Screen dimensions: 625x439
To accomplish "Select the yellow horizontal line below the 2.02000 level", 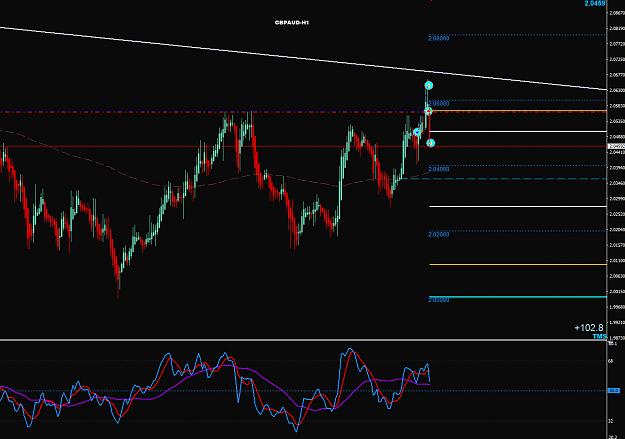I will tap(518, 264).
